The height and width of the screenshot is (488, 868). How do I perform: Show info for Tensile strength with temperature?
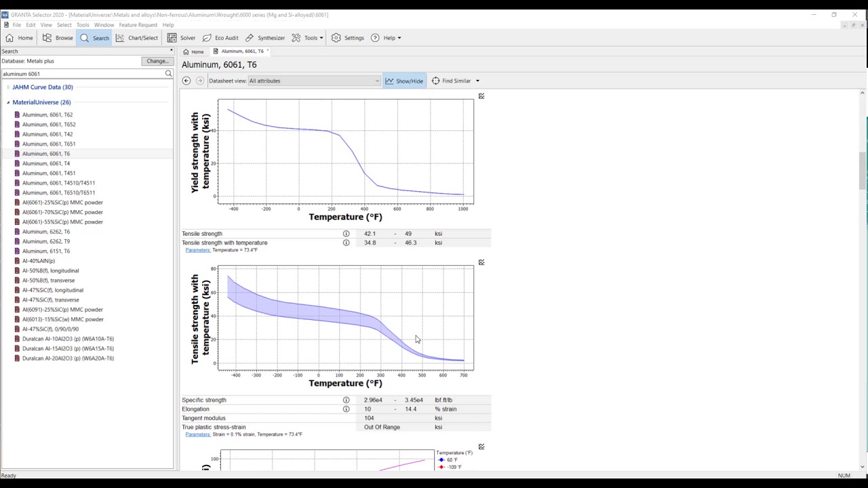point(346,243)
